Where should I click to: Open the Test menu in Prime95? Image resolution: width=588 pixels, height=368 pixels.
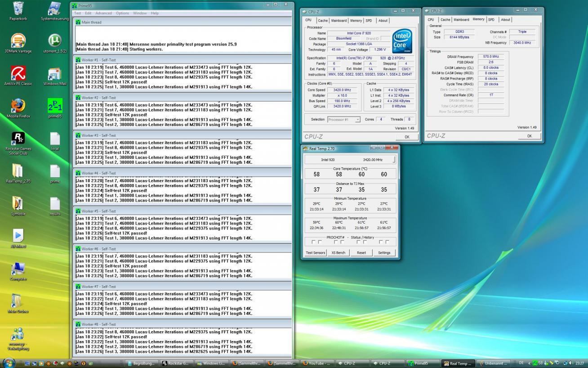(77, 13)
